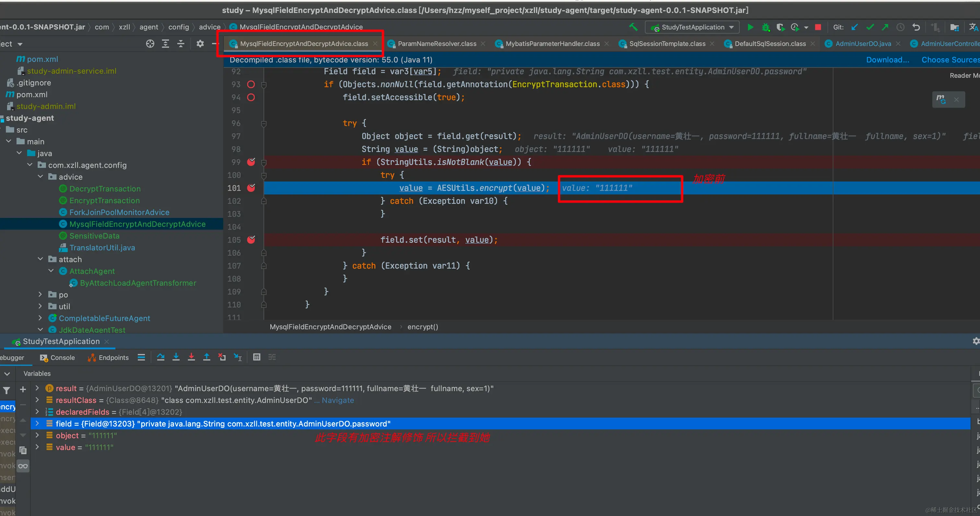Click the Step Over debugger icon
Image resolution: width=980 pixels, height=516 pixels.
[x=160, y=357]
